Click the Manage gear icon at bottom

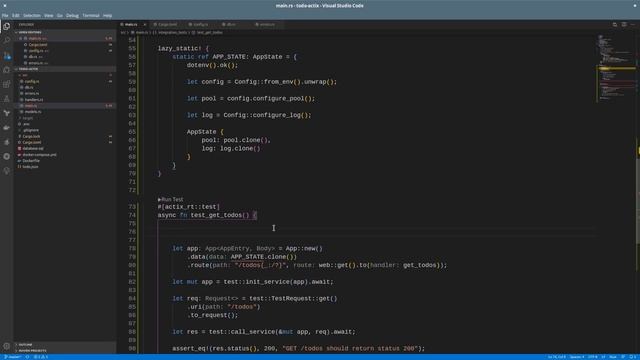7,346
